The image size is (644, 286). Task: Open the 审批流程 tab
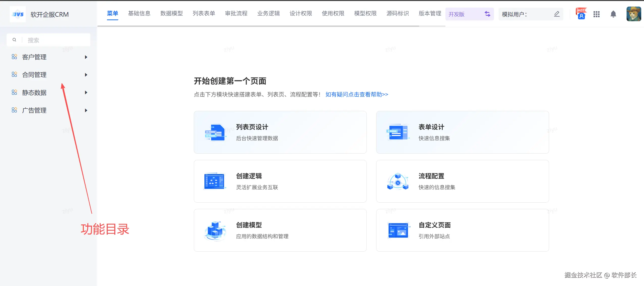point(236,13)
